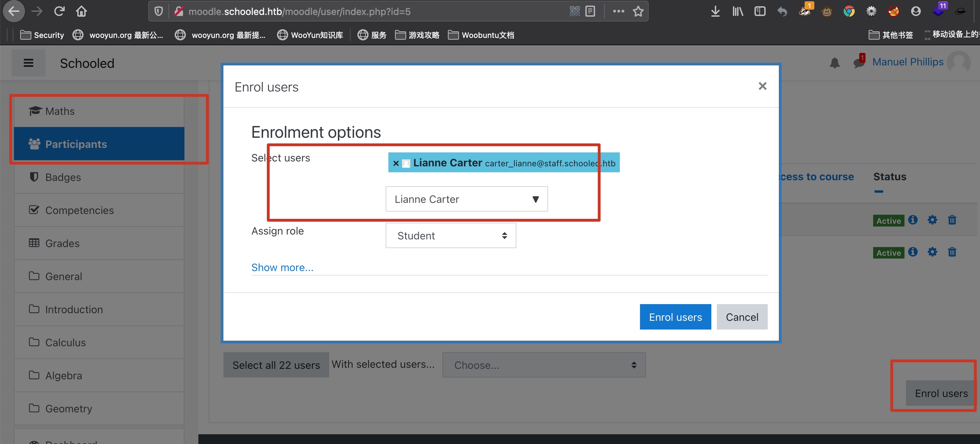Open the Assign role Student dropdown
The image size is (980, 444).
[x=450, y=236]
